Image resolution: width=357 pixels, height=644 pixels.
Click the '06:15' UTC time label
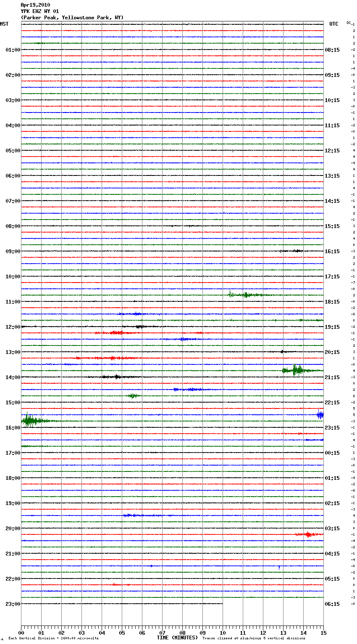(x=332, y=604)
